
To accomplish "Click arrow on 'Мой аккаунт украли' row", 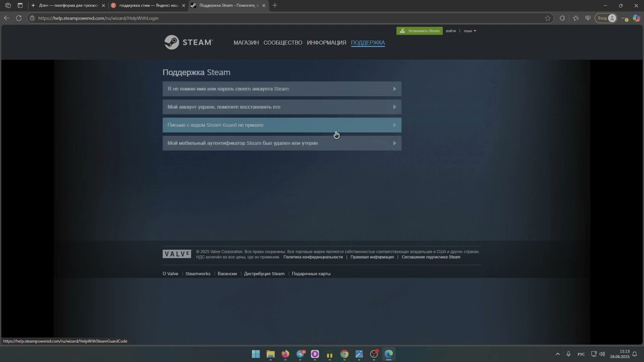I will pos(394,107).
